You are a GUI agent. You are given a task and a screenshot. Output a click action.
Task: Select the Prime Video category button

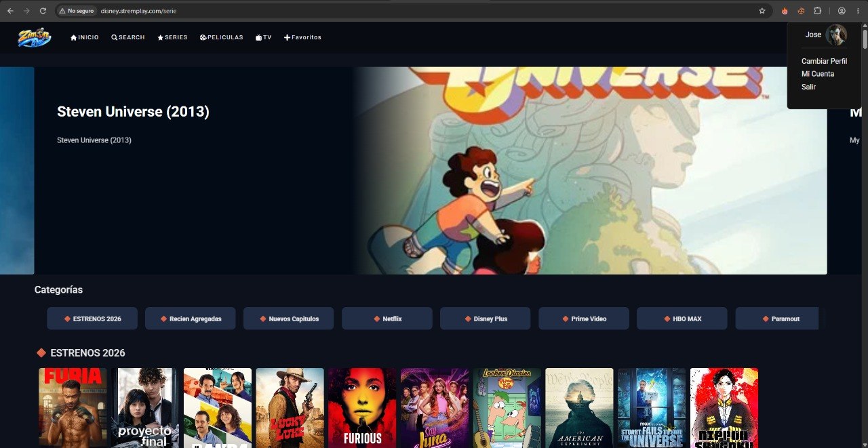[584, 319]
